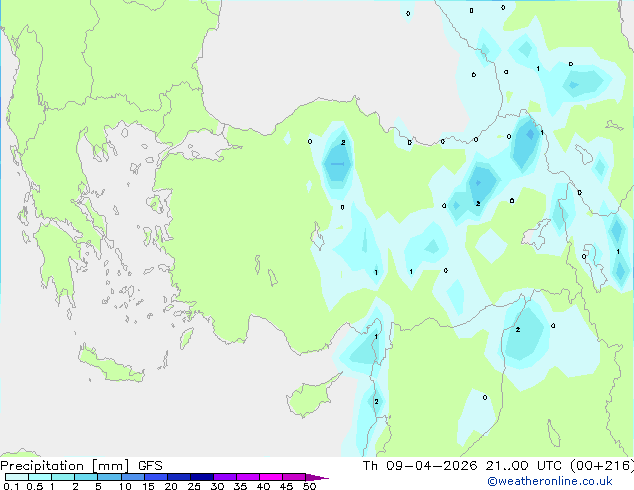
Task: Click the '(00+216)' forecast offset text
Action: pos(602,466)
